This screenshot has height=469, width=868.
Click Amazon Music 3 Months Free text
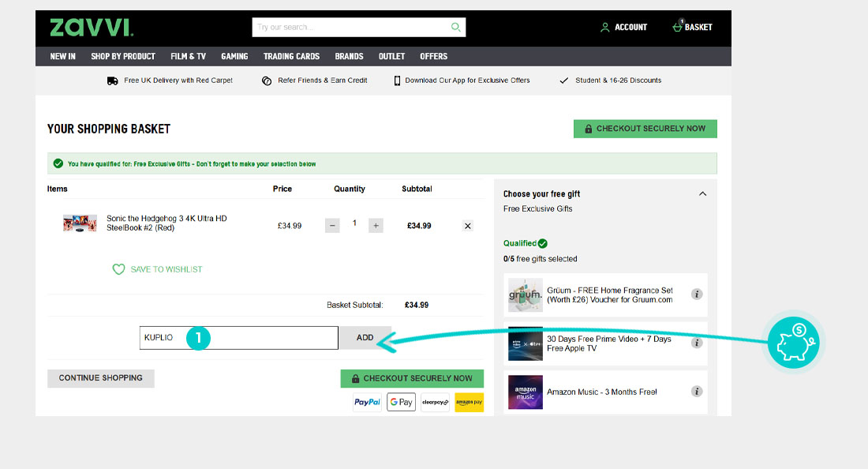[602, 392]
